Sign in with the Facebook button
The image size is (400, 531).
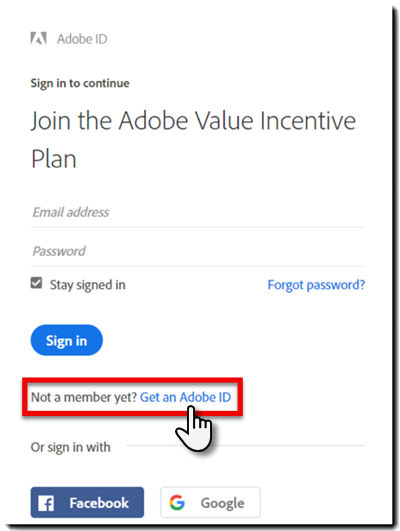[87, 503]
